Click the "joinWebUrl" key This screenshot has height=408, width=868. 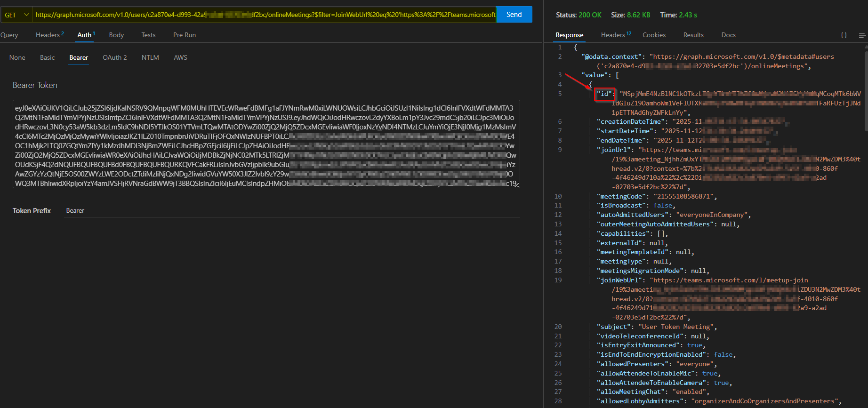tap(619, 280)
